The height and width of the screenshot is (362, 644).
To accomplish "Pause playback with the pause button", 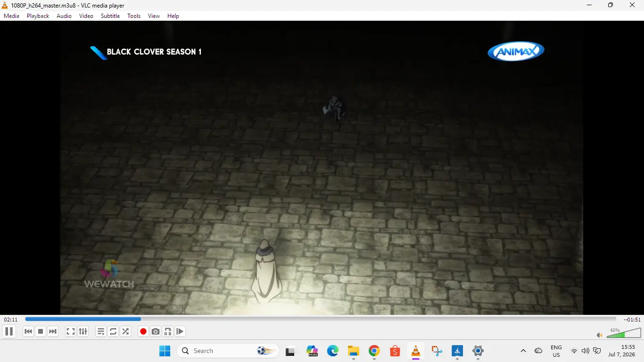I will point(8,331).
